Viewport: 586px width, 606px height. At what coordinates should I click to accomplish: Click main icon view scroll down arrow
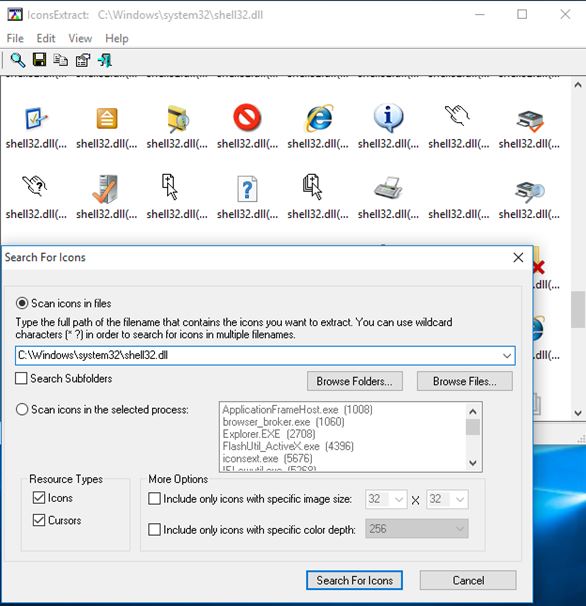click(x=578, y=413)
